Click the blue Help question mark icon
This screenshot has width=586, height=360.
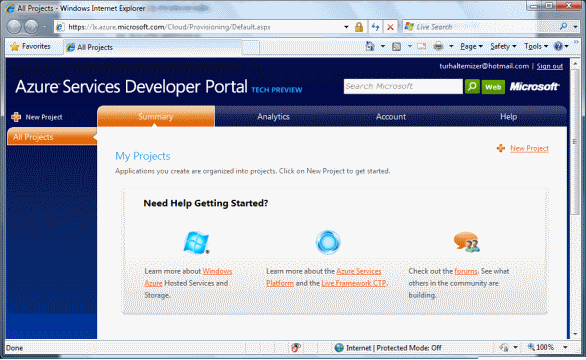point(558,46)
